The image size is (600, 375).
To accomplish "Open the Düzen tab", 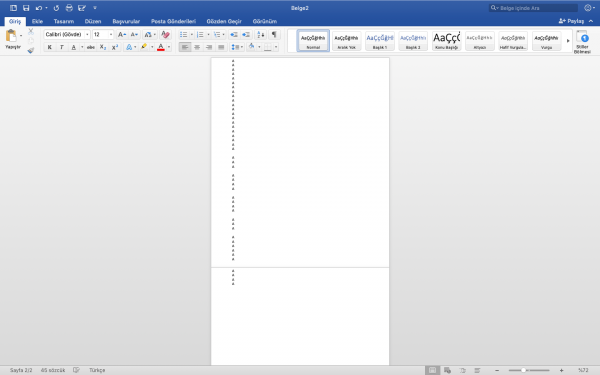I will point(93,21).
